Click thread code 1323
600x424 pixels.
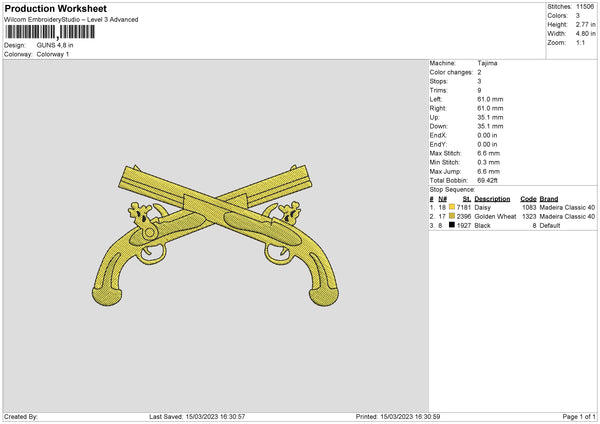(529, 217)
